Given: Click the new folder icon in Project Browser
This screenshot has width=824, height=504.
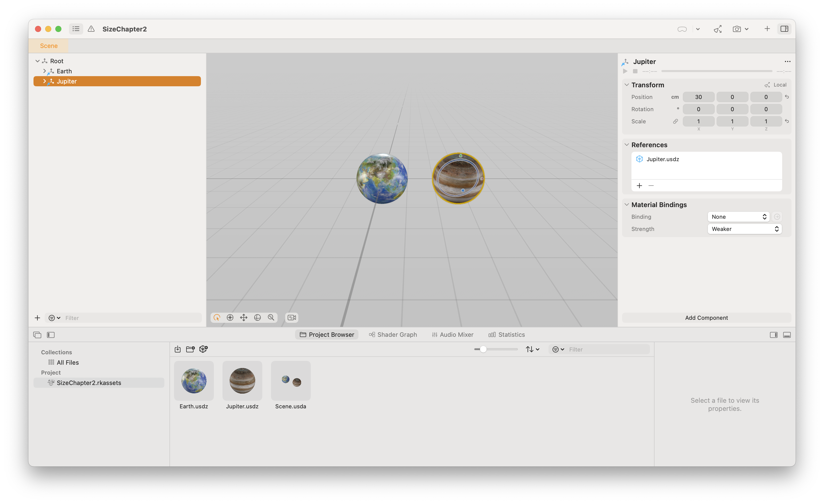Looking at the screenshot, I should tap(190, 349).
